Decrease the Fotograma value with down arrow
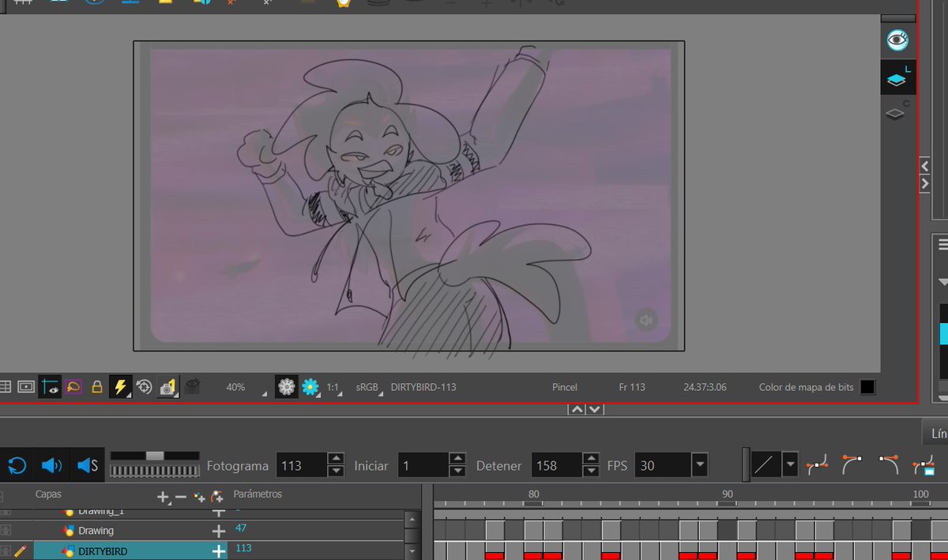This screenshot has width=948, height=560. [336, 472]
